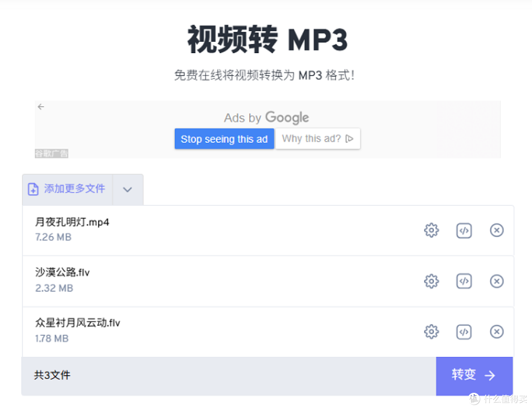Click the 共3文件 file count
This screenshot has height=410, width=532.
52,375
